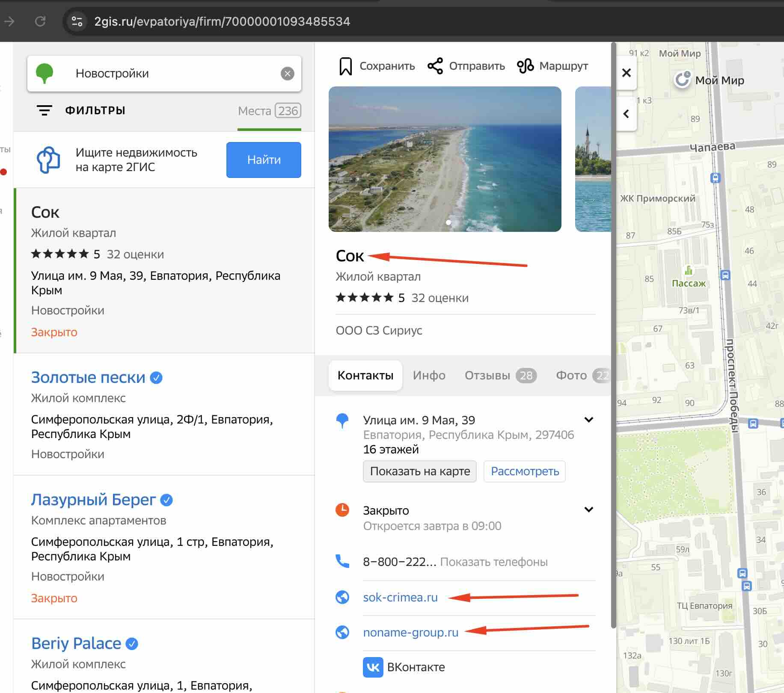The image size is (784, 693).
Task: Click the ФИЛЬТРЫ label
Action: (x=95, y=110)
